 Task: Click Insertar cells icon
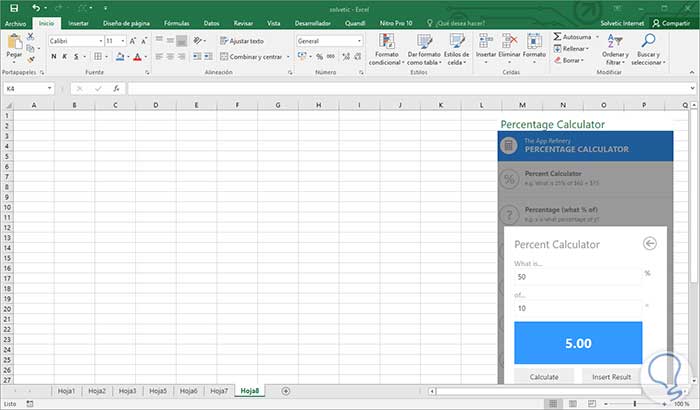[486, 42]
